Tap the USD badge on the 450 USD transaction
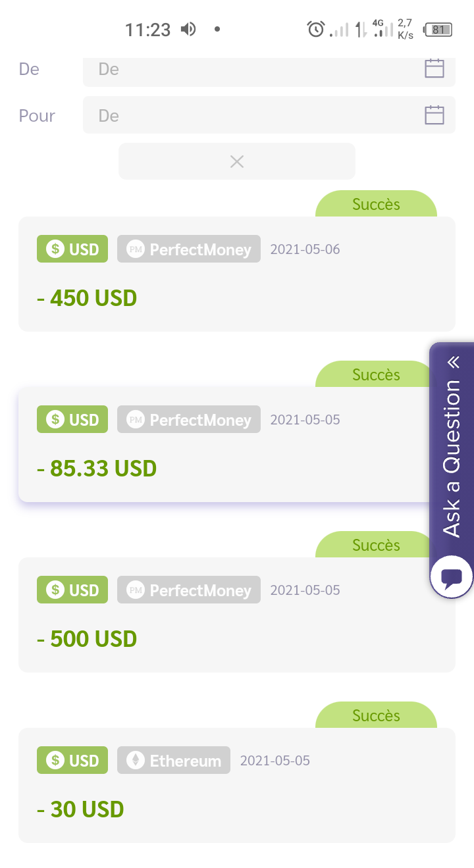Image resolution: width=474 pixels, height=868 pixels. tap(72, 249)
